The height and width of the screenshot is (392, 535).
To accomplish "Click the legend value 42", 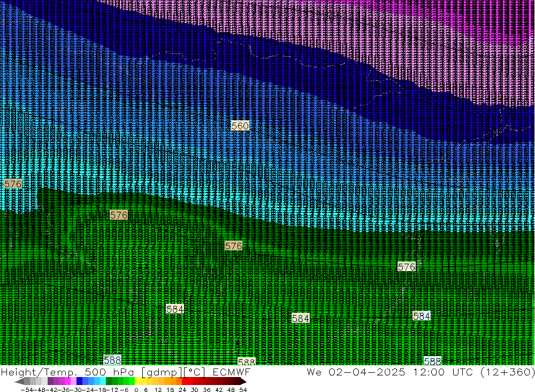I will coord(219,390).
